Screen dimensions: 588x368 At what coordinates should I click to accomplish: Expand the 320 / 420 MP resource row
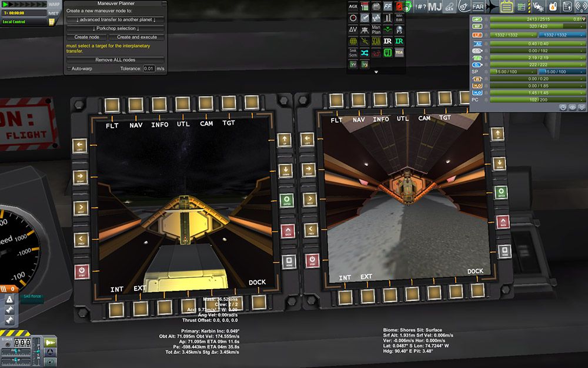538,26
